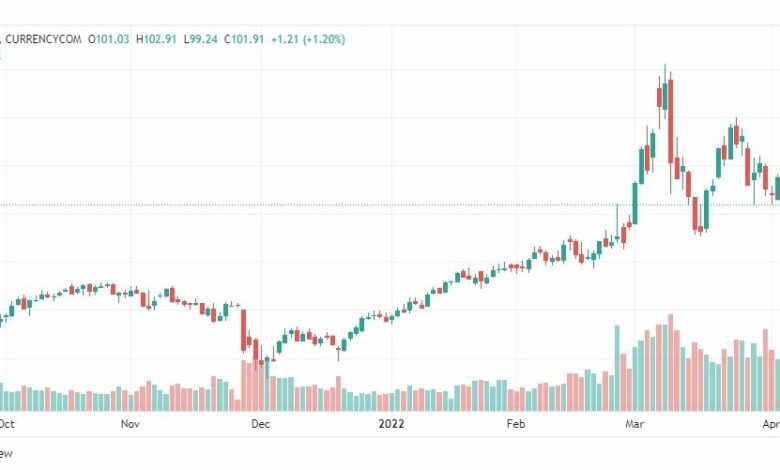
Task: Select the bold 2022 year marker
Action: tap(391, 424)
